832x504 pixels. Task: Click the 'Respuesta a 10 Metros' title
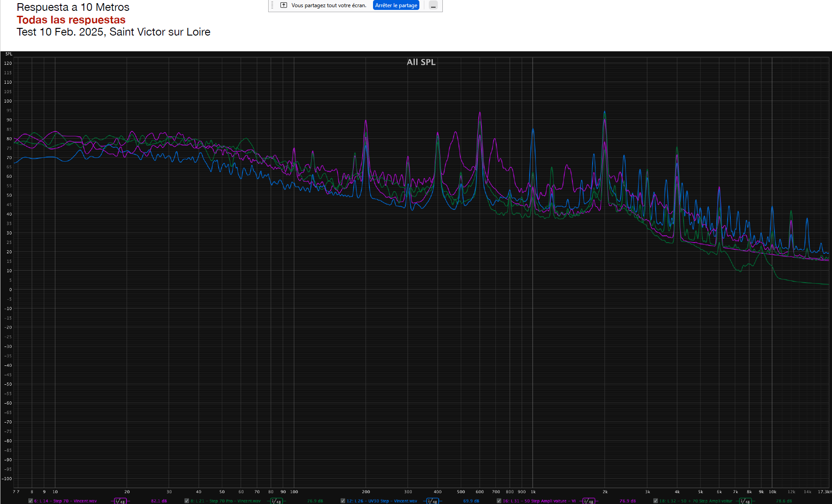[x=73, y=7]
